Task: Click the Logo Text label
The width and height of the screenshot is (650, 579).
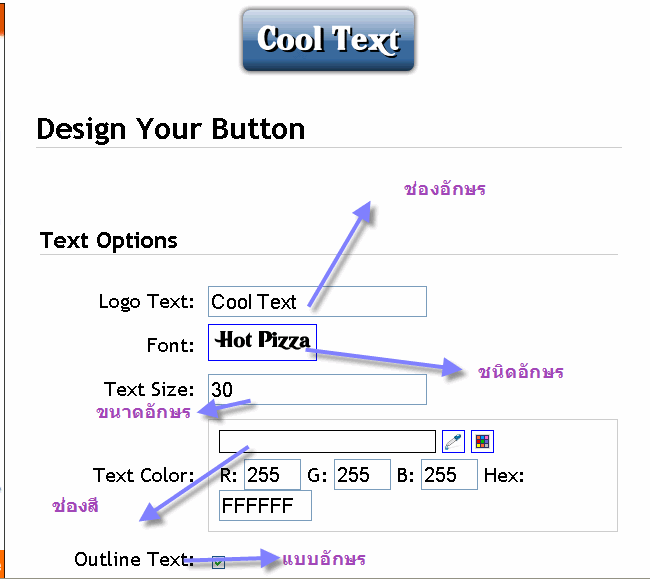Action: pyautogui.click(x=146, y=302)
